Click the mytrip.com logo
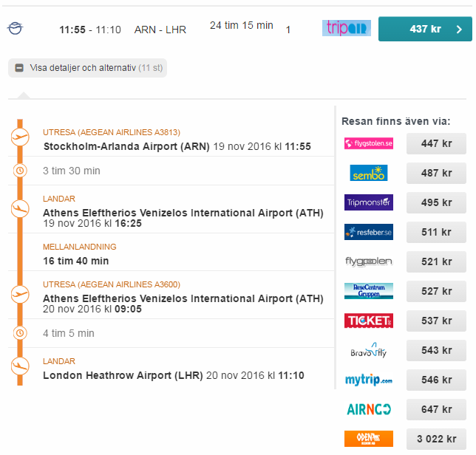 click(369, 380)
